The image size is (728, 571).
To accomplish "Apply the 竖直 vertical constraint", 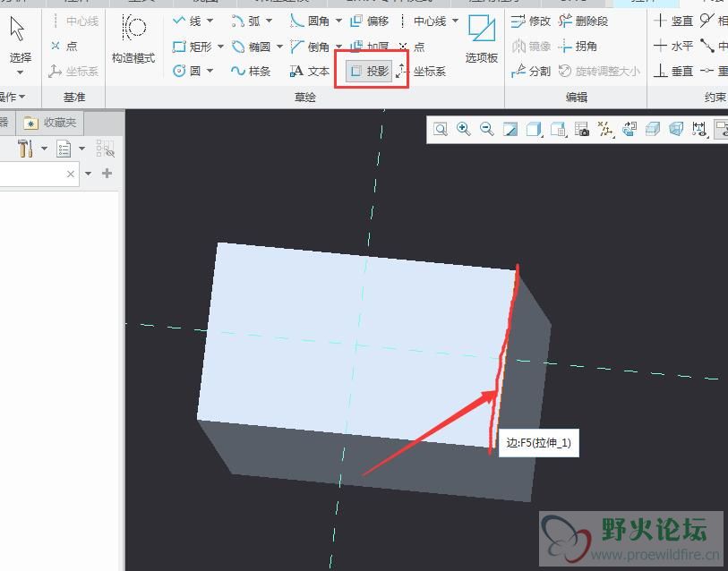I will [673, 21].
